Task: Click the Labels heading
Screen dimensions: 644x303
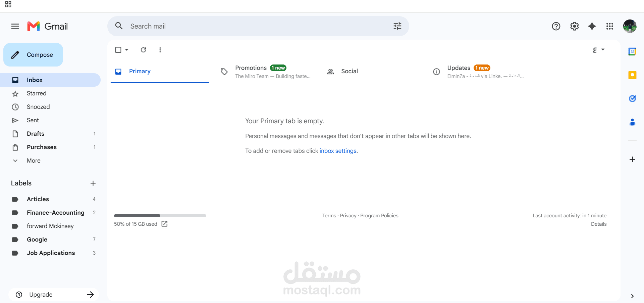Action: (21, 183)
